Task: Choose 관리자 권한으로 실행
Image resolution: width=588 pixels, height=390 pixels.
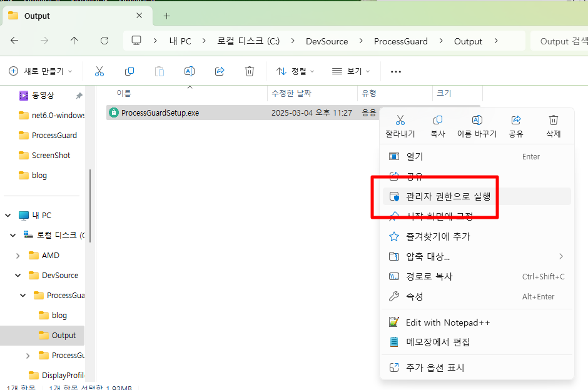Action: pos(476,196)
